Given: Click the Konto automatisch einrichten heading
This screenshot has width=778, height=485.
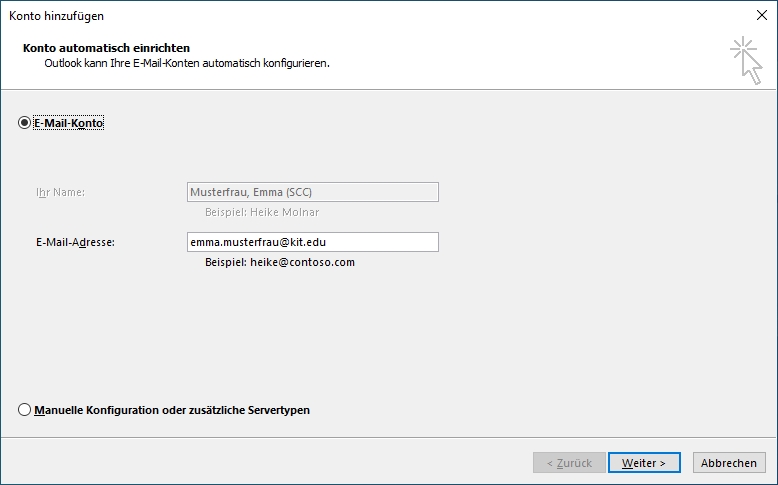Looking at the screenshot, I should coord(106,48).
